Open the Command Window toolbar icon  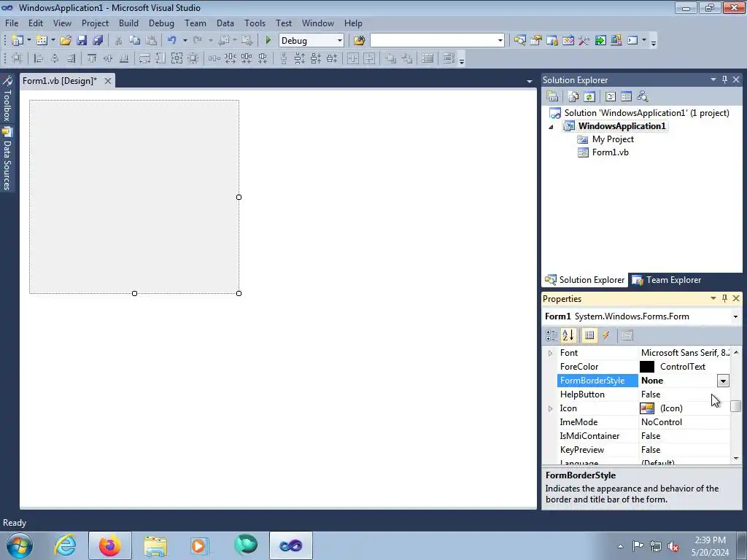tap(632, 41)
